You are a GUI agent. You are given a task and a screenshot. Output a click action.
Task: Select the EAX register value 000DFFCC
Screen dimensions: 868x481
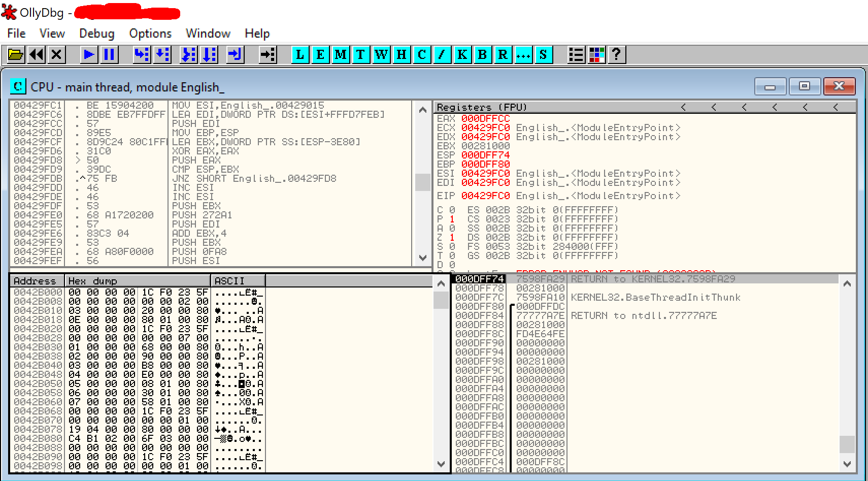tap(485, 118)
